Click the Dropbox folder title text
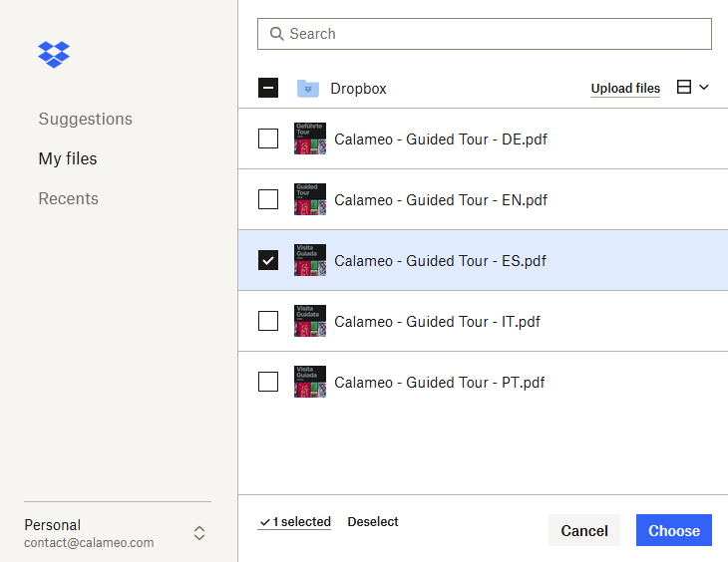 358,88
